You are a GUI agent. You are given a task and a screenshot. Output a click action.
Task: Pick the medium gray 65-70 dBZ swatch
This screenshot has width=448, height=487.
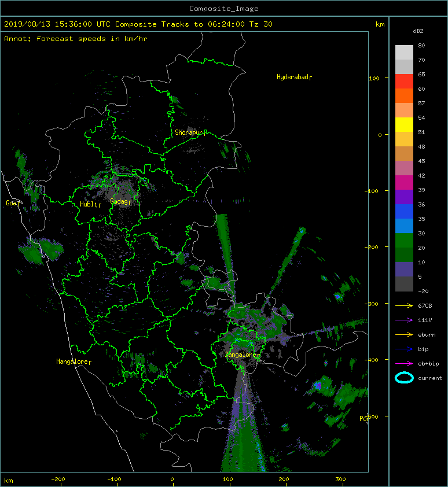404,67
